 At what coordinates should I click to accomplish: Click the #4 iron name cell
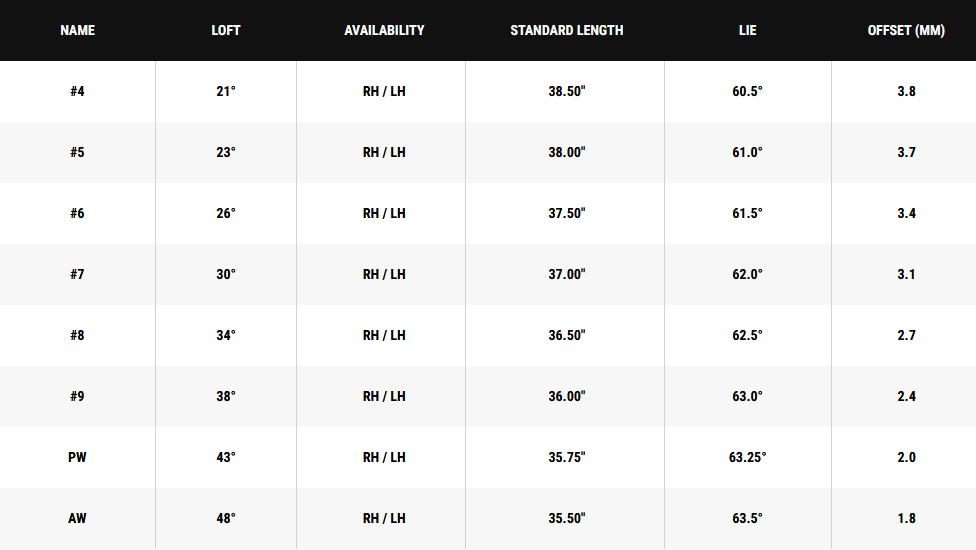[x=77, y=92]
